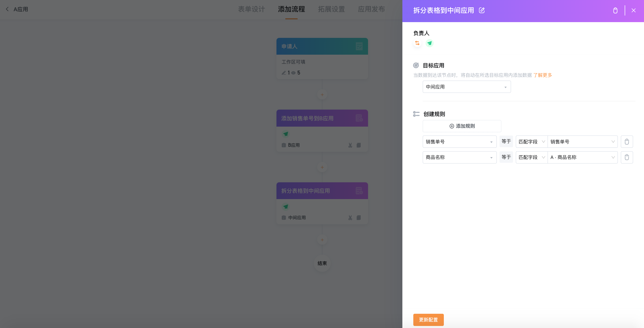
Task: Click the A应用 title text
Action: [x=21, y=9]
